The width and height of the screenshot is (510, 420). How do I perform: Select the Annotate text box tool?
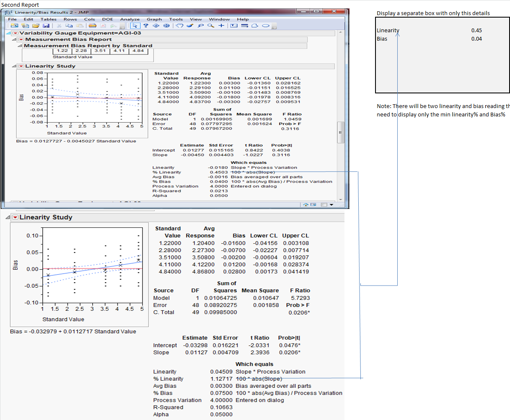point(233,26)
